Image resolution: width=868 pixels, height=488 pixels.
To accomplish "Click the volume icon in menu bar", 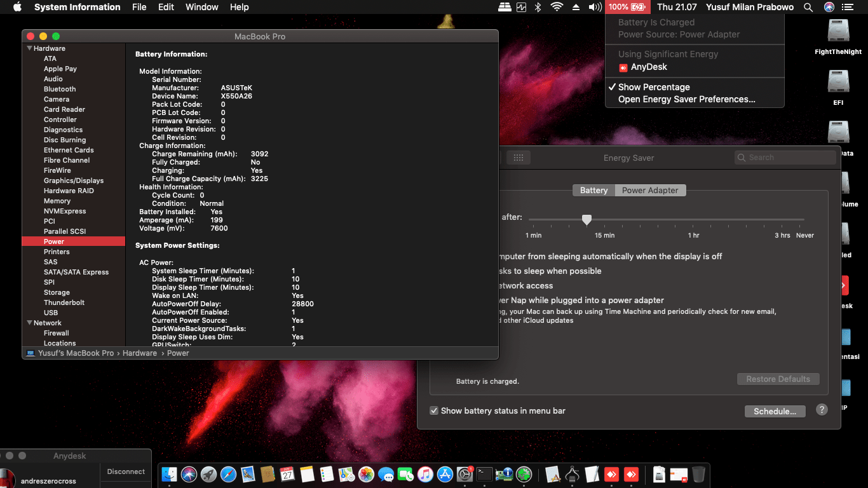I will tap(595, 7).
